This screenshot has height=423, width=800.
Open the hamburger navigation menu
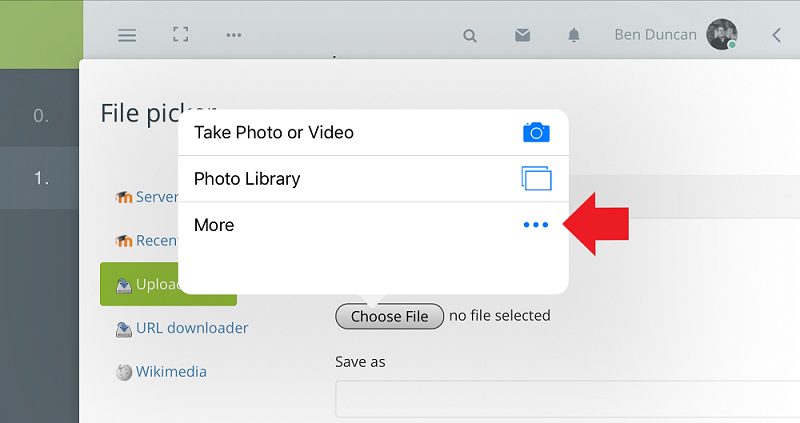tap(127, 35)
